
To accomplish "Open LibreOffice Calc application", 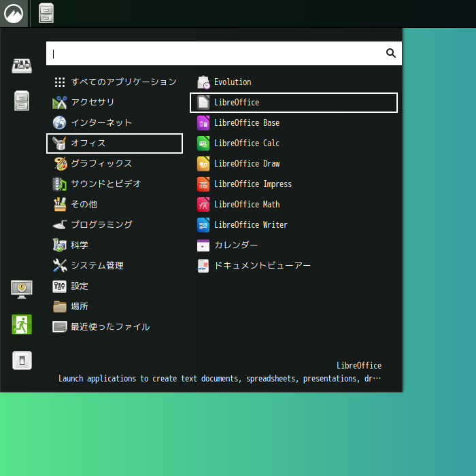I will (246, 143).
